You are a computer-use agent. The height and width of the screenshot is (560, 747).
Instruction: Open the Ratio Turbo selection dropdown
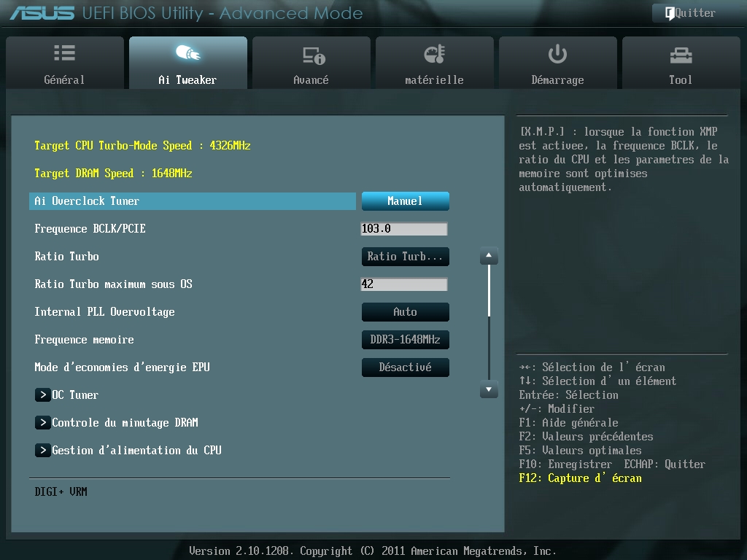click(405, 257)
